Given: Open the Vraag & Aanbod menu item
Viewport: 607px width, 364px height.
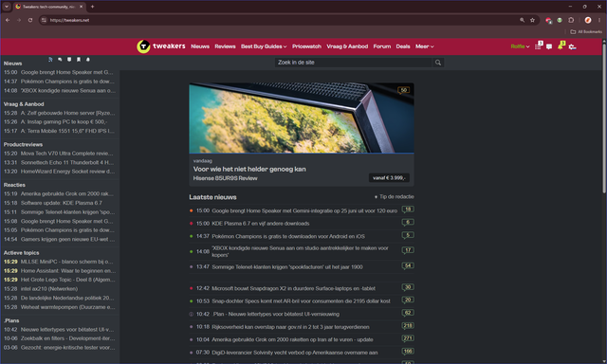Looking at the screenshot, I should pos(347,46).
